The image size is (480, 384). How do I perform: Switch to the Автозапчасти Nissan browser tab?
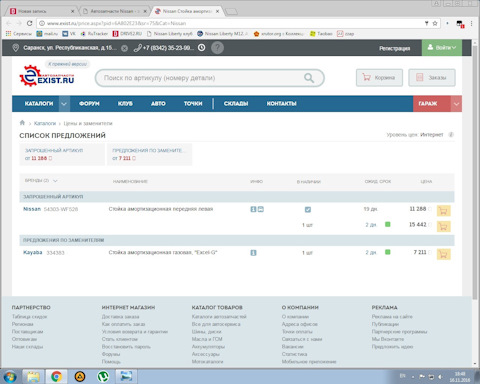[114, 11]
